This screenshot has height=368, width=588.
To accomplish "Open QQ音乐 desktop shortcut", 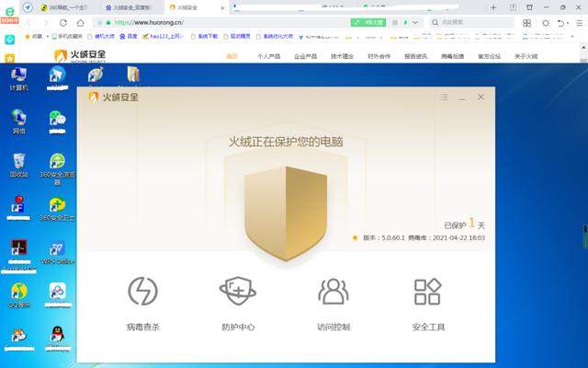I will pos(18,295).
